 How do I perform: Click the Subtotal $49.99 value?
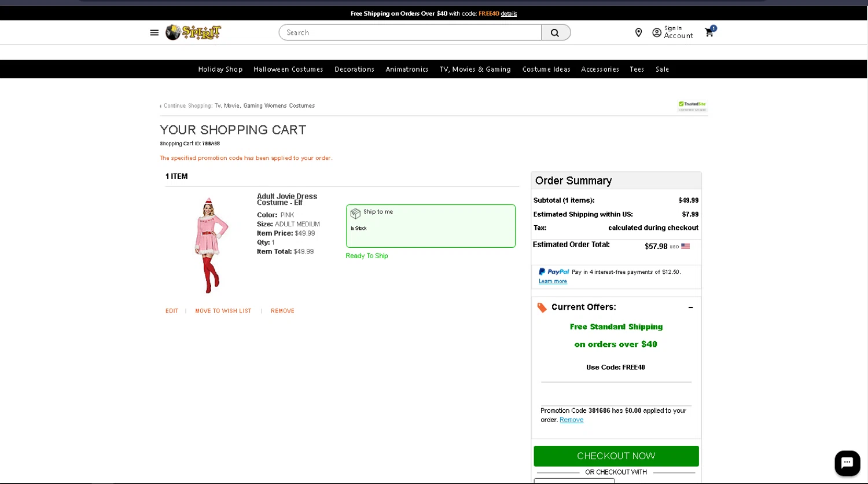tap(688, 200)
